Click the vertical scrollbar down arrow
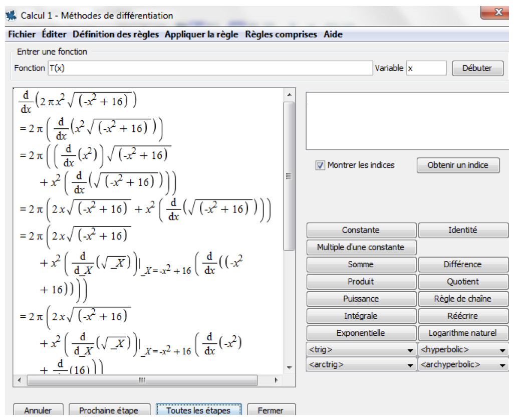The height and width of the screenshot is (420, 514). coord(289,368)
